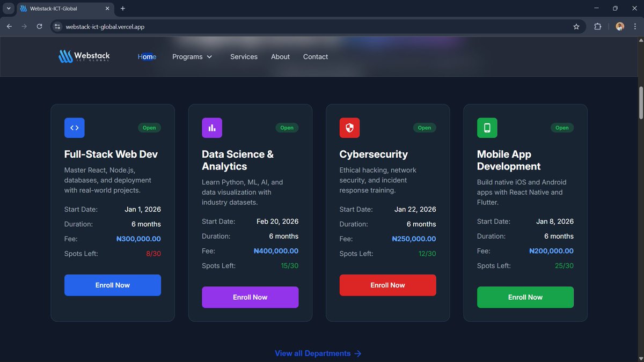Follow the View all Departments link
Viewport: 644px width, 362px height.
pyautogui.click(x=318, y=353)
